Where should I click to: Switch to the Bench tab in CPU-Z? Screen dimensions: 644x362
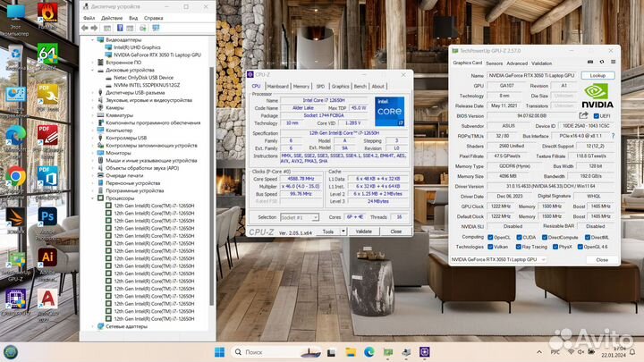click(360, 86)
